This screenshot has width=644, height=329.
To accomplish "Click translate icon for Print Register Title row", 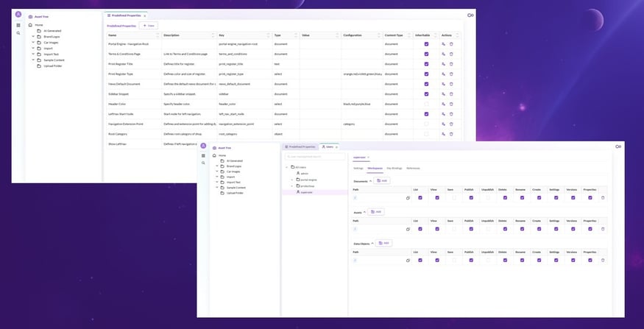I will [x=443, y=64].
